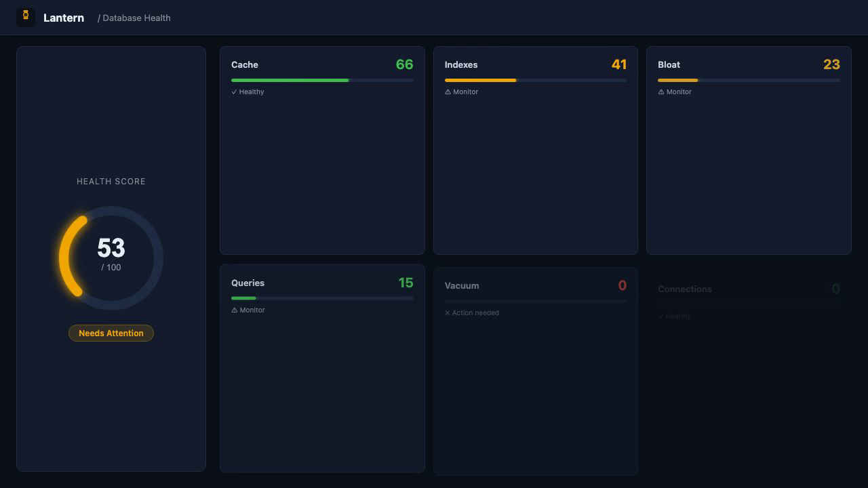Select the Vacuum card
Screen dimensions: 868x488
click(536, 386)
